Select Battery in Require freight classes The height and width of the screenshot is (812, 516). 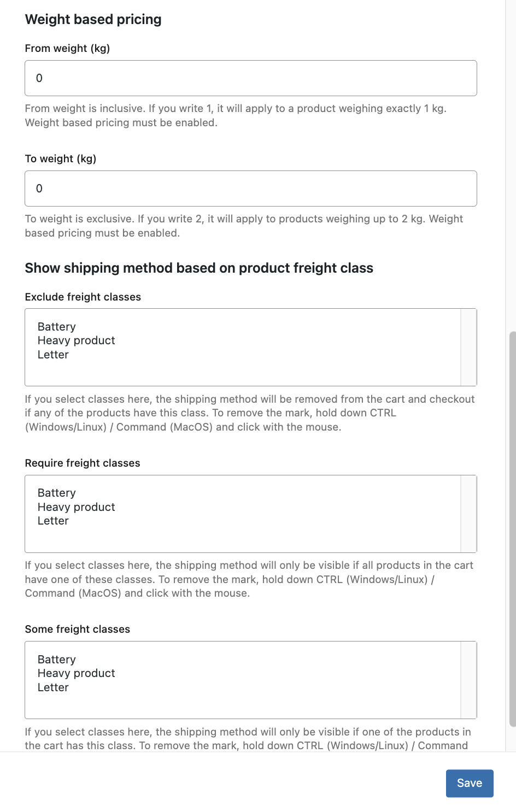coord(57,493)
